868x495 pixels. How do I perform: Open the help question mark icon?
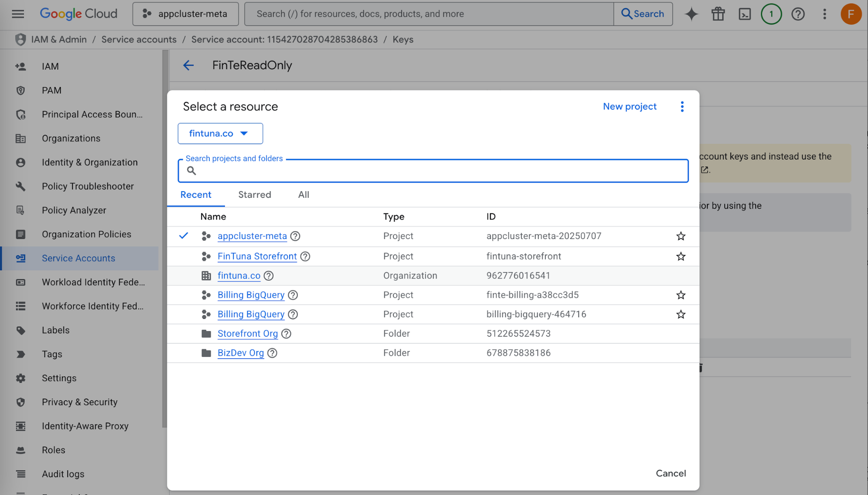[x=798, y=14]
